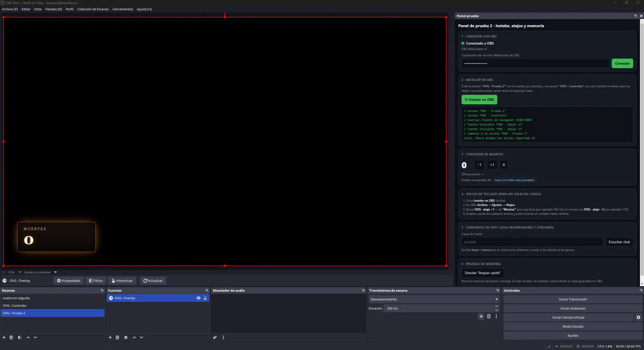Add a new source in the Fuentes panel
The image size is (644, 350).
pos(110,338)
